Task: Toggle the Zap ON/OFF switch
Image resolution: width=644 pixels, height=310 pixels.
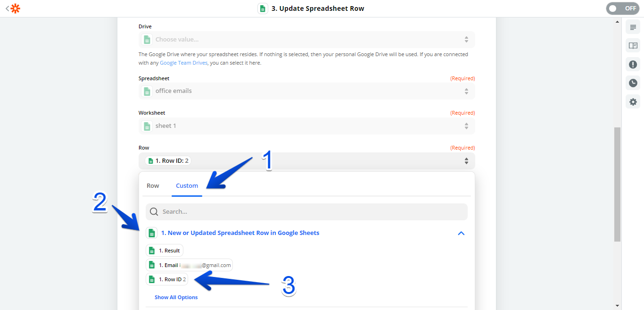Action: pos(622,8)
